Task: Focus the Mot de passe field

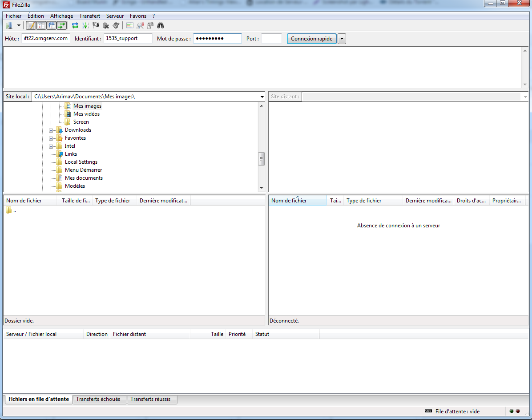Action: tap(218, 38)
